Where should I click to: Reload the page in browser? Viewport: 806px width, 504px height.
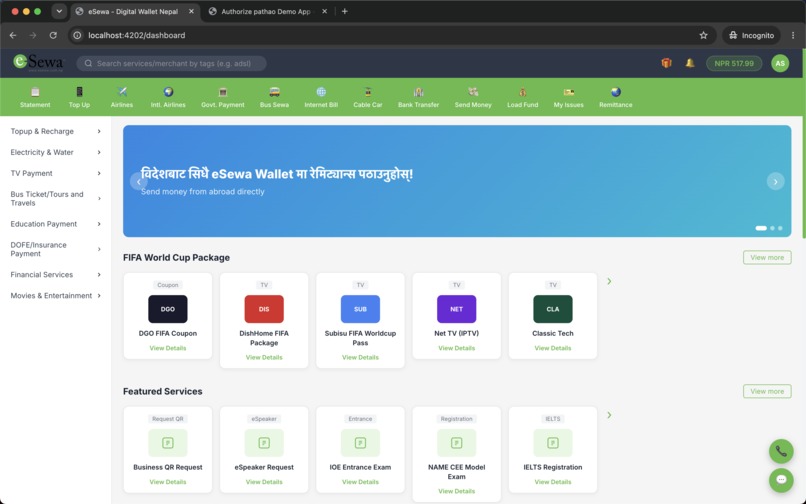pos(53,35)
